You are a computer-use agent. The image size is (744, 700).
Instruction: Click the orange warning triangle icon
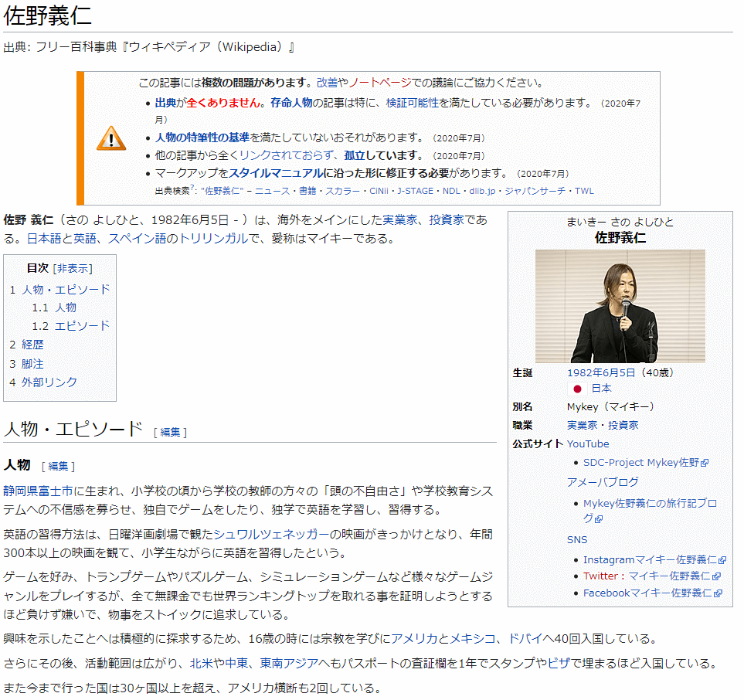111,138
